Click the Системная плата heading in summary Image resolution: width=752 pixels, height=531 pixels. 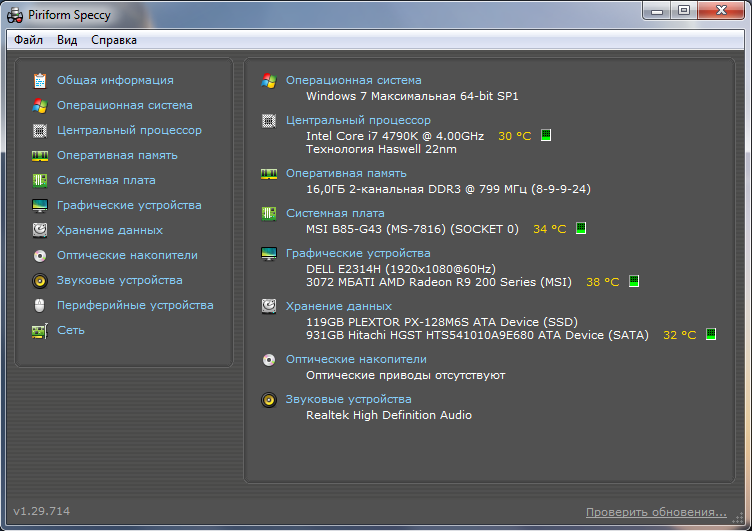click(335, 213)
